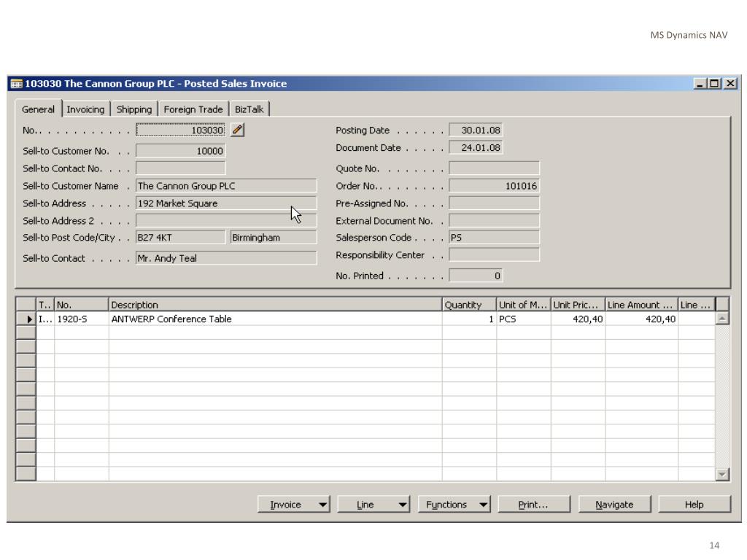Switch to the General tab
The height and width of the screenshot is (560, 747).
tap(38, 109)
